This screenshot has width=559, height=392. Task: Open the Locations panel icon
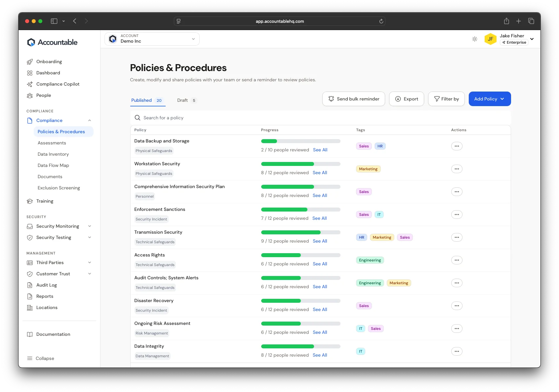[30, 307]
